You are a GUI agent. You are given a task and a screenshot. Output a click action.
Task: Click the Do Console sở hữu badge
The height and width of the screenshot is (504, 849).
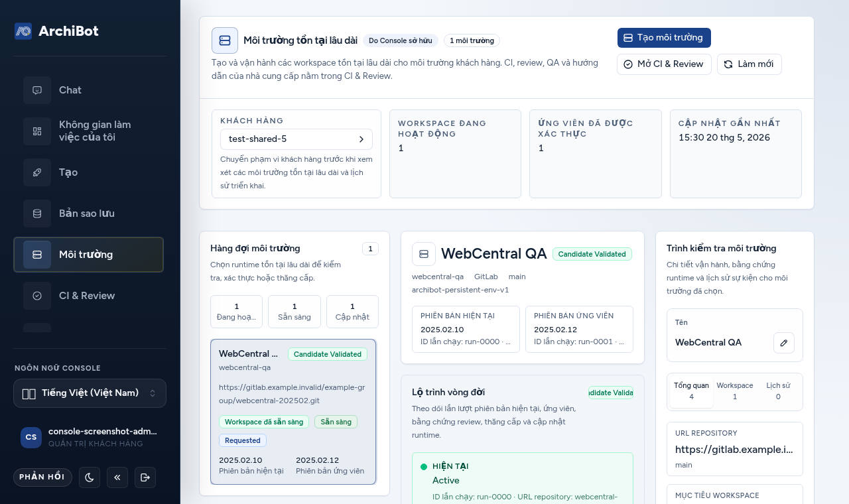(401, 40)
